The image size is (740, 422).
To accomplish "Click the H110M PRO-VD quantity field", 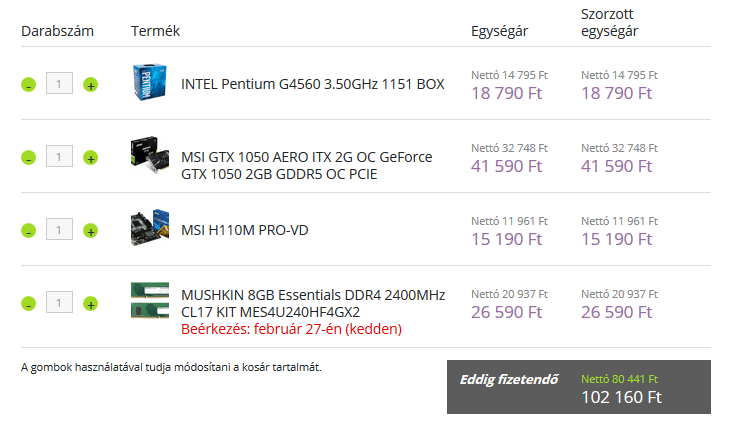I will [59, 229].
